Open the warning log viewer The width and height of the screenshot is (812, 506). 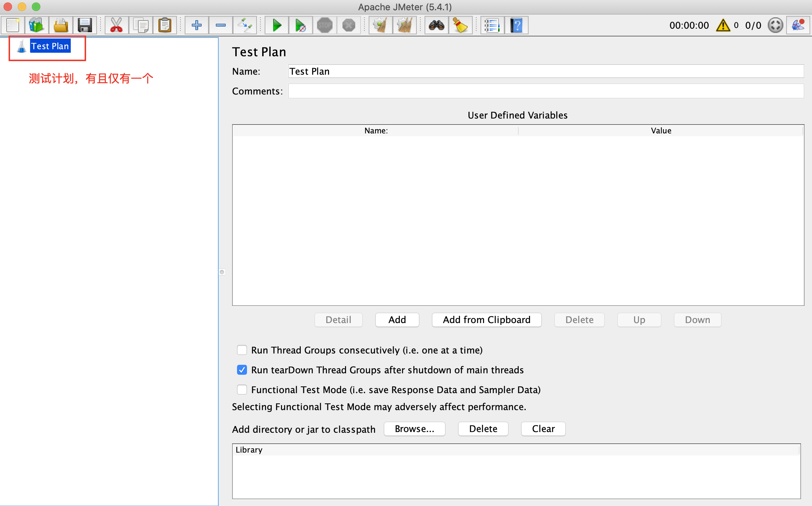click(723, 25)
